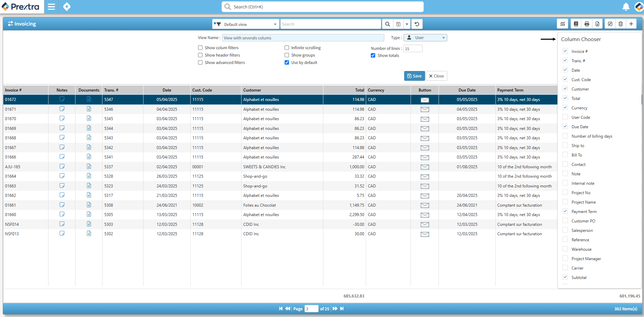Toggle the Show totals checkbox
Screen dimensions: 644x317
pyautogui.click(x=373, y=56)
